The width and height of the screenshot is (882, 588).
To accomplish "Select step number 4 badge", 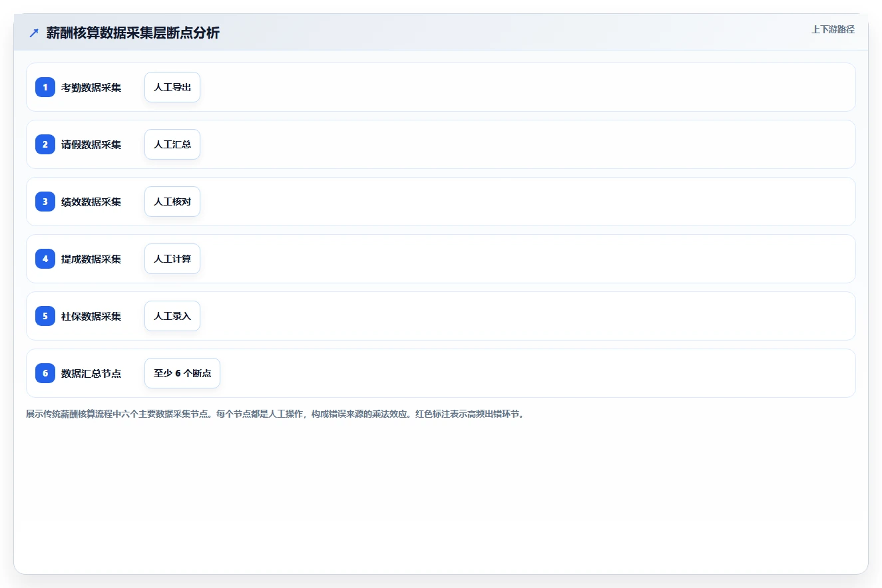I will click(45, 259).
